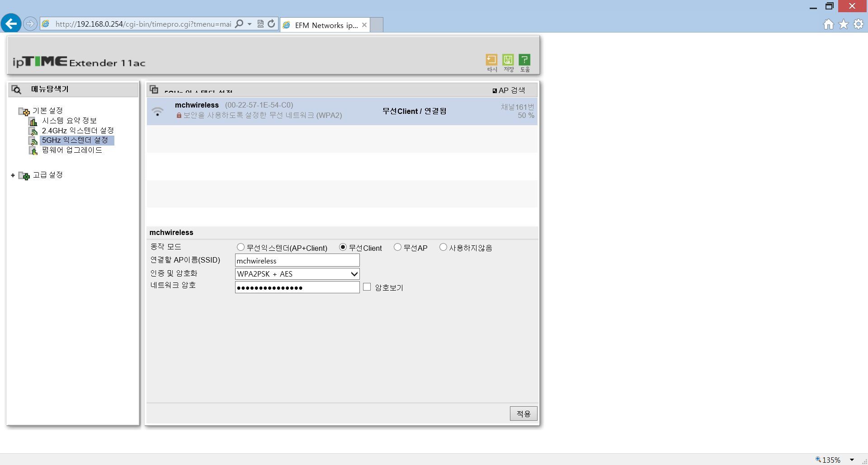Select the 사용하지않음 radio button

click(x=443, y=247)
